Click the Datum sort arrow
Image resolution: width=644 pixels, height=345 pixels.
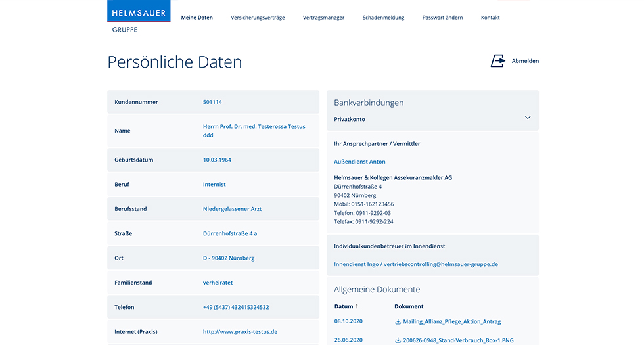click(356, 306)
